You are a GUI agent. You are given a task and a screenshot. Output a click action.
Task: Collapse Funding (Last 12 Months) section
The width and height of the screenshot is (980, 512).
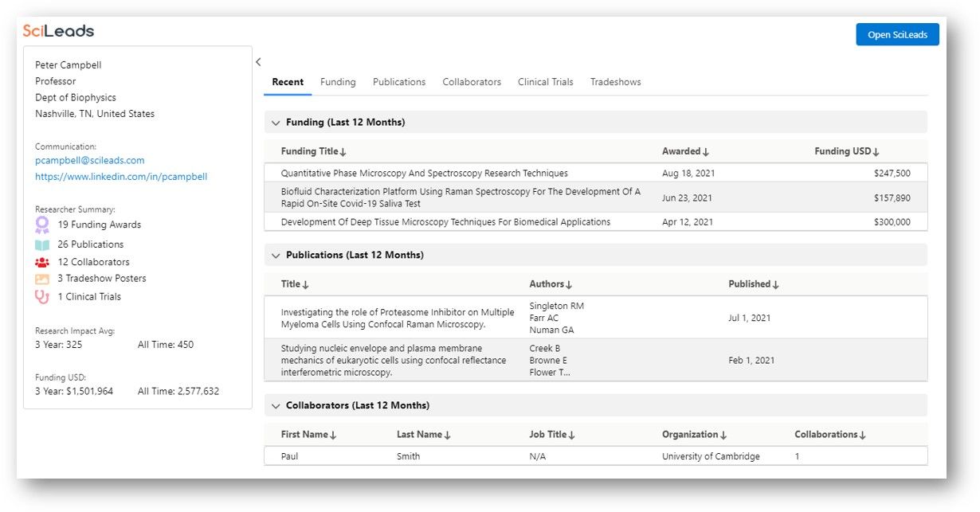click(276, 123)
